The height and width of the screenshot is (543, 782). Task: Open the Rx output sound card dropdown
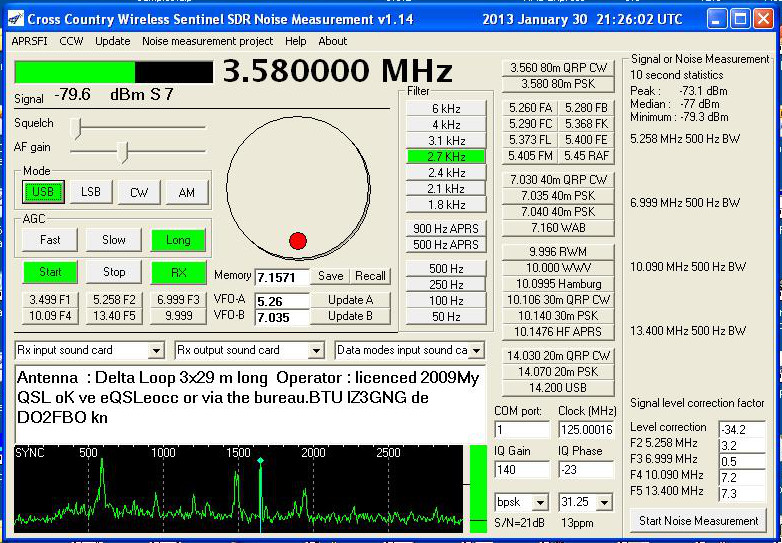316,351
